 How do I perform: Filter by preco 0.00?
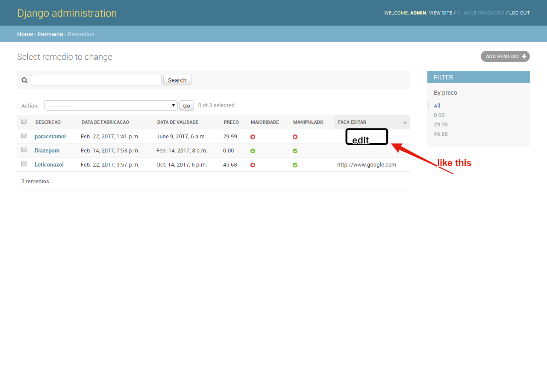(x=439, y=115)
